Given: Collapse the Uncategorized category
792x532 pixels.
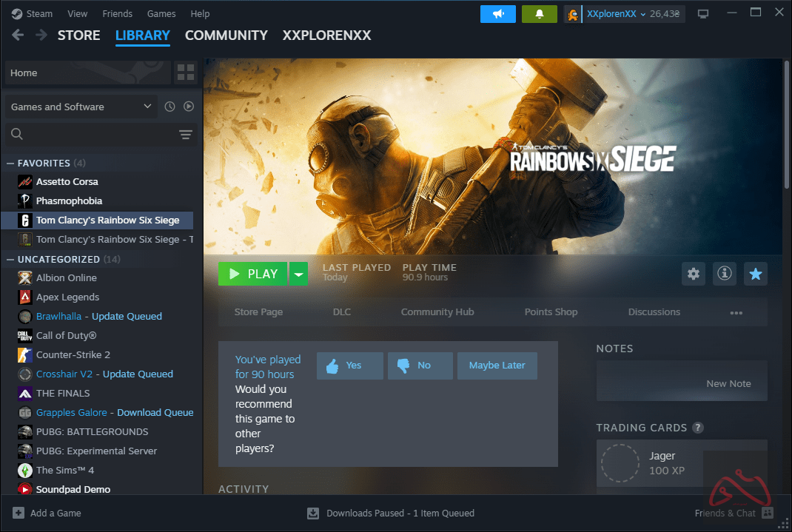Looking at the screenshot, I should click(10, 259).
